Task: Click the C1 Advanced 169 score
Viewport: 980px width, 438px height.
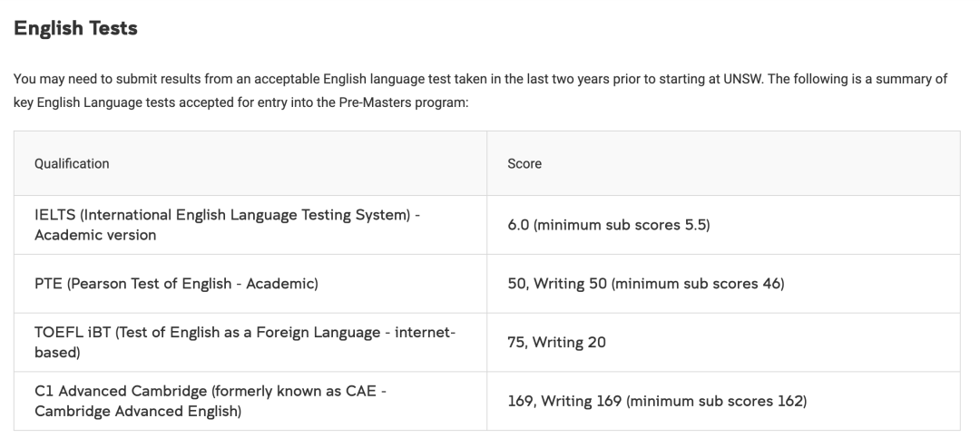Action: pos(520,401)
